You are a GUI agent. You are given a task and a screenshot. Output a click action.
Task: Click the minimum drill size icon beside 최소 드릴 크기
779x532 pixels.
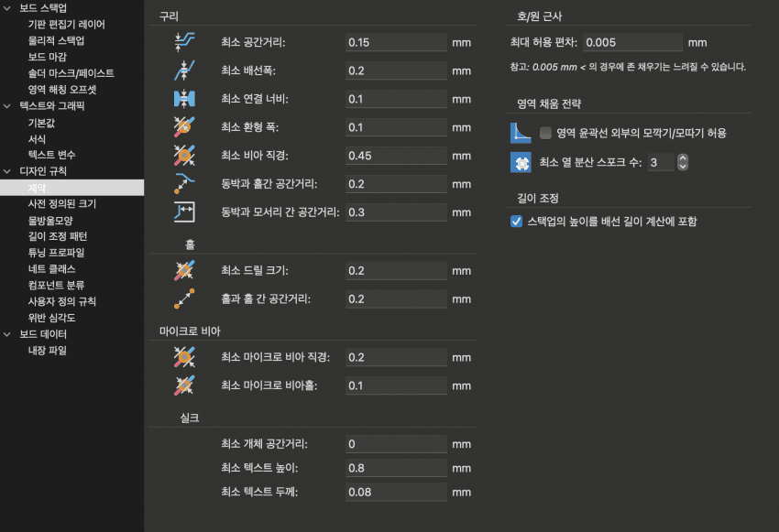(x=184, y=270)
